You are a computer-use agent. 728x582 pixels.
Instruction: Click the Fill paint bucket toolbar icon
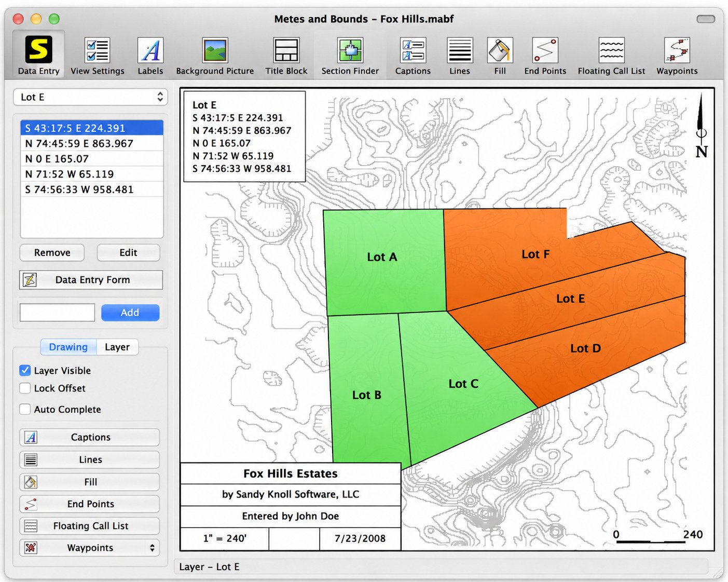click(x=500, y=55)
